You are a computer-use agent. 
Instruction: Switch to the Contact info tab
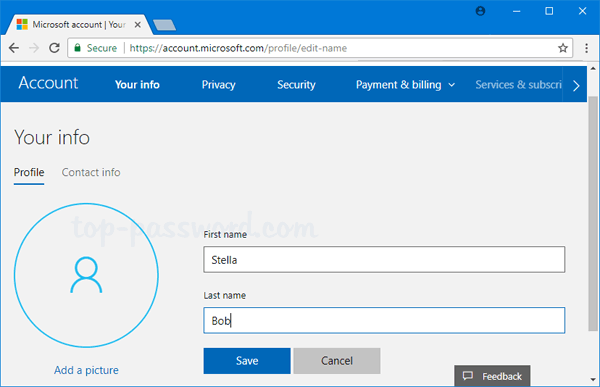click(91, 173)
